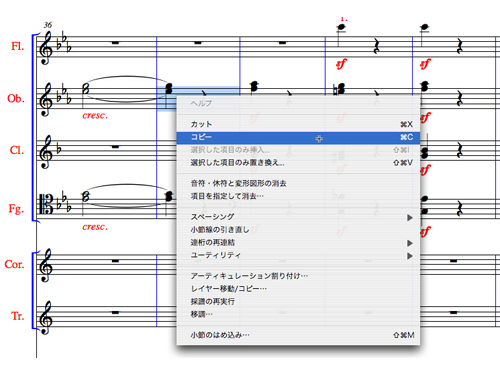Click 選択した項目のみ置き換え… menu entry
The image size is (500, 375).
point(298,163)
